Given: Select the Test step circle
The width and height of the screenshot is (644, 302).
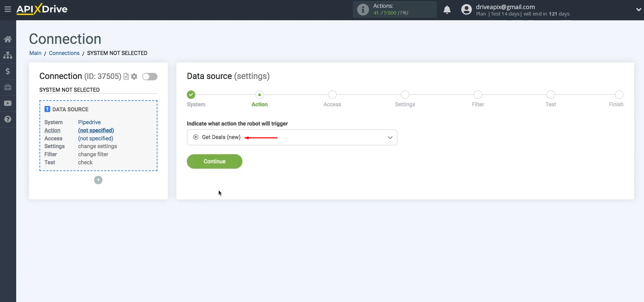Looking at the screenshot, I should [x=551, y=94].
